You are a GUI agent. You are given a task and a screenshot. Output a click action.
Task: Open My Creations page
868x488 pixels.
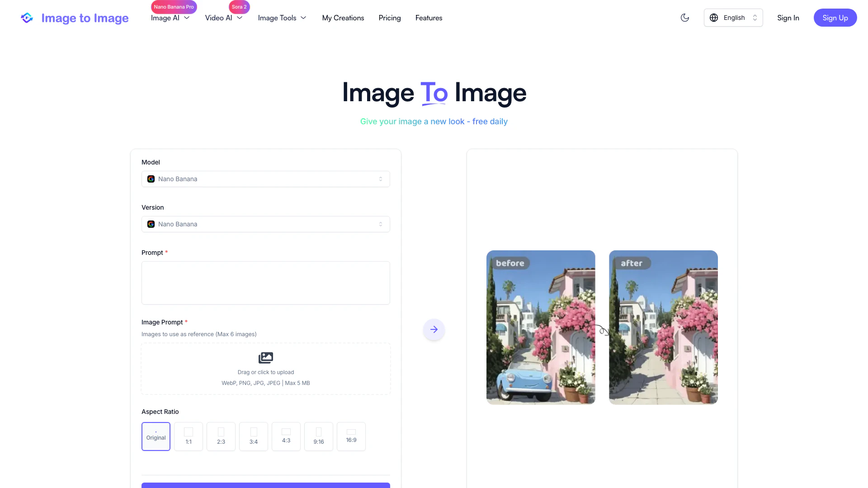click(x=343, y=18)
